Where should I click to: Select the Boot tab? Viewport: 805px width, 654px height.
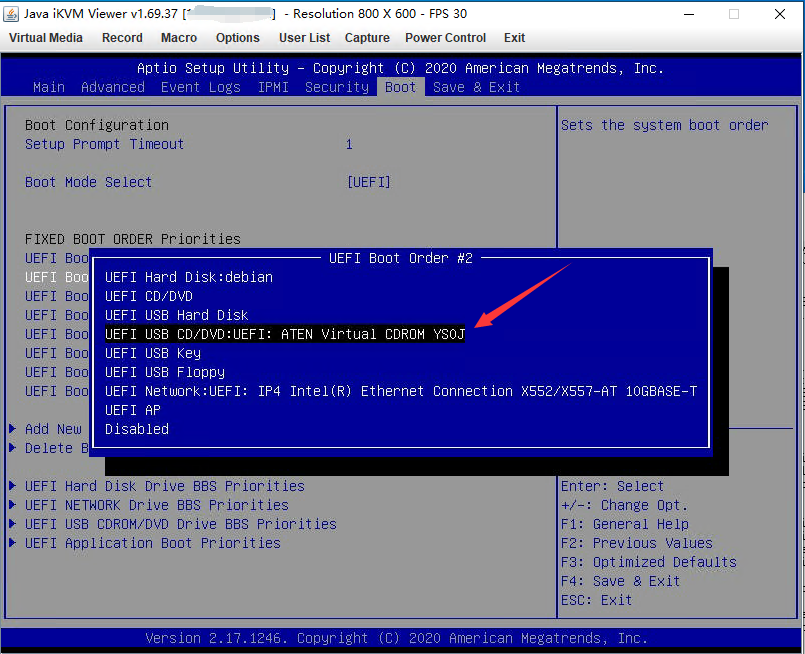coord(400,87)
